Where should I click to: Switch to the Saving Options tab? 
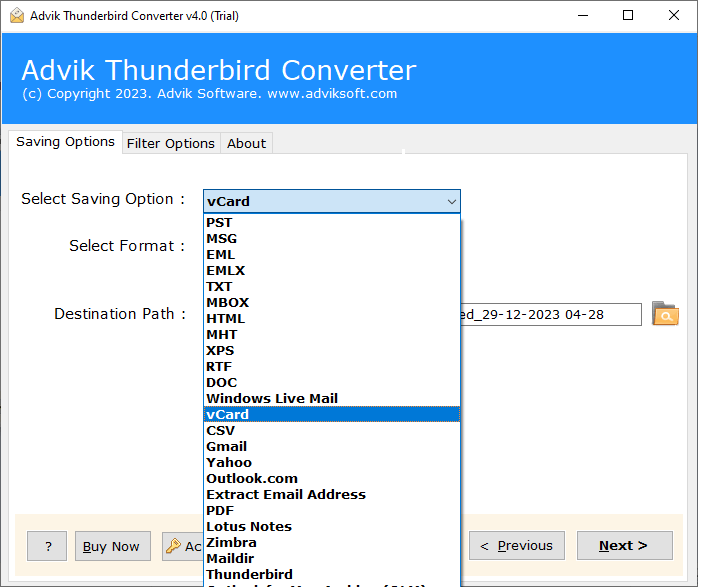(65, 142)
